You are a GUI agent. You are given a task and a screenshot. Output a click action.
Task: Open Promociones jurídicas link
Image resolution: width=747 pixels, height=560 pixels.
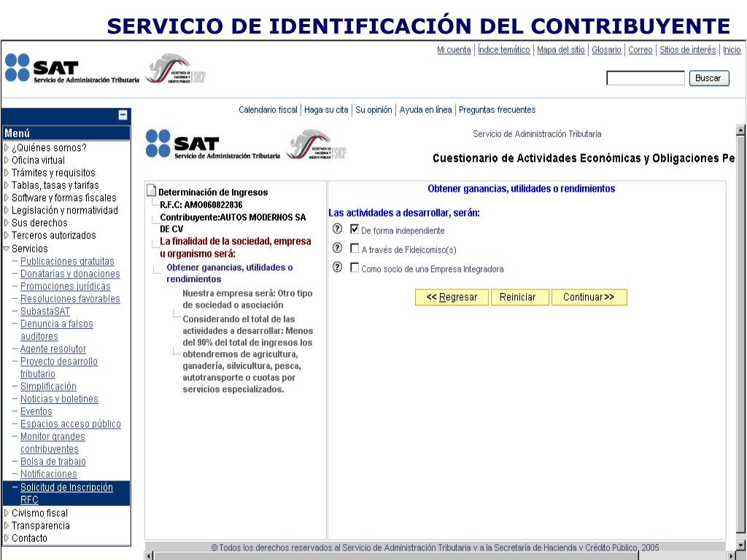(65, 286)
